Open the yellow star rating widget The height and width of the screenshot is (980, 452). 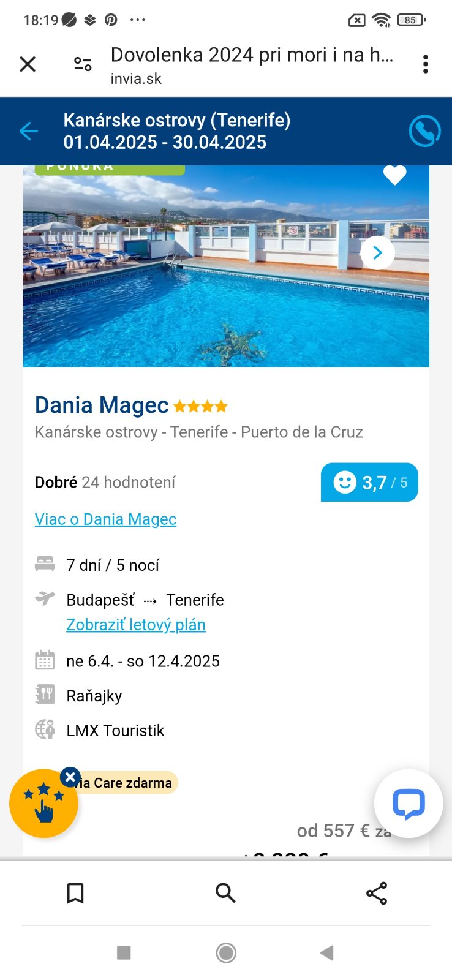[42, 805]
